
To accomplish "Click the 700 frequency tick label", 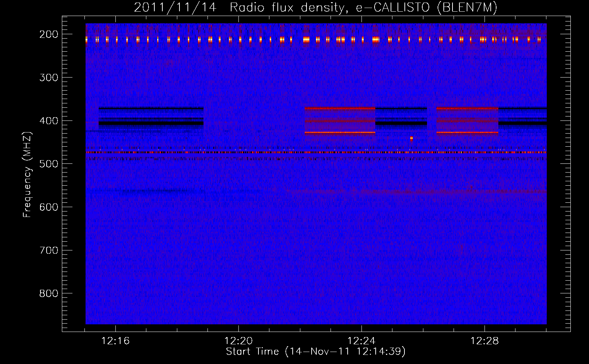I will 49,250.
